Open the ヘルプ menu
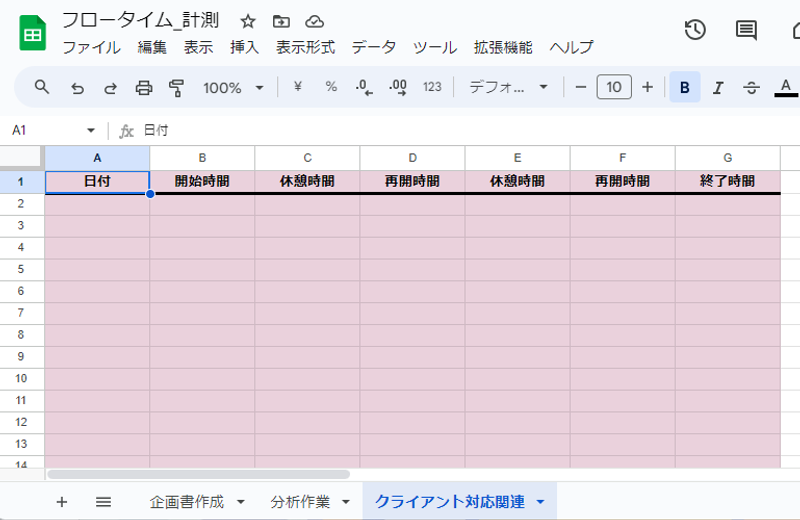800x520 pixels. [x=571, y=47]
